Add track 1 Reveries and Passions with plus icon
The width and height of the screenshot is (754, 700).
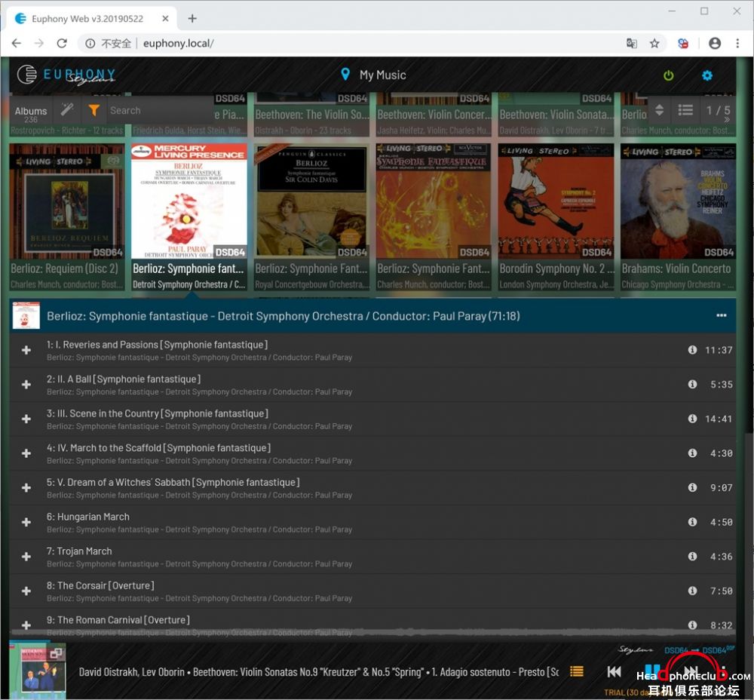(x=26, y=350)
